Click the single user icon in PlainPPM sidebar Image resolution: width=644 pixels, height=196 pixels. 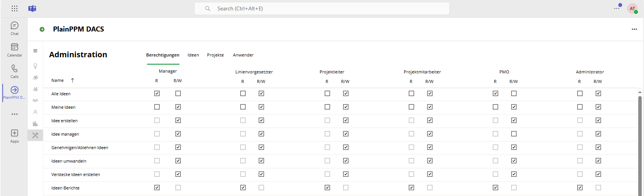[35, 112]
